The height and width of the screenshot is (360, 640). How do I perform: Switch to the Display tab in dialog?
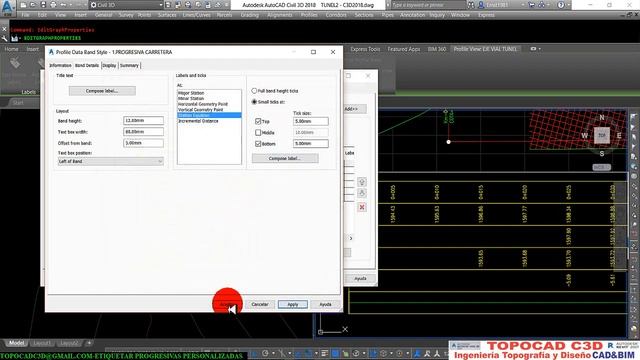[109, 65]
